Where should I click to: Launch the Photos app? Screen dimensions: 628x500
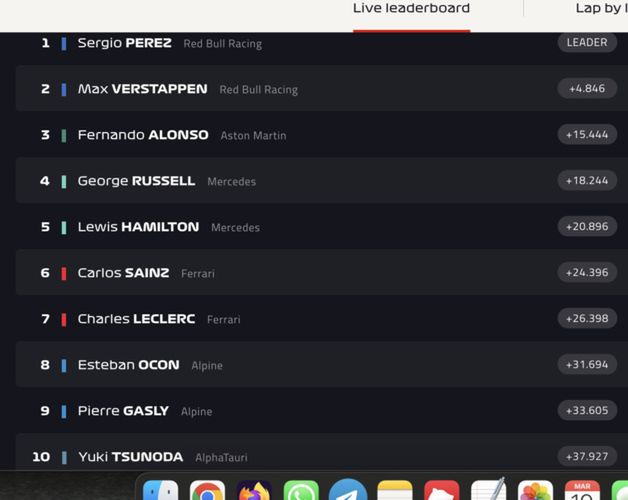[535, 490]
